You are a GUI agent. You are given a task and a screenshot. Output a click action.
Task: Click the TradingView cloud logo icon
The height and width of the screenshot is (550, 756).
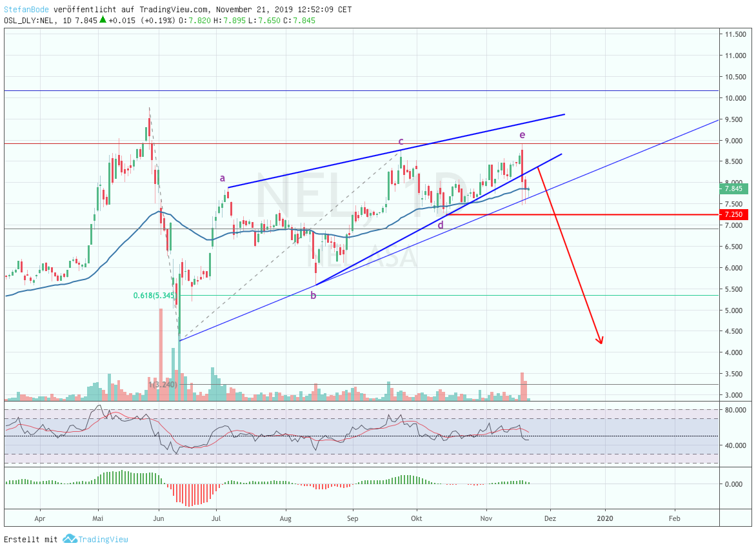[70, 539]
